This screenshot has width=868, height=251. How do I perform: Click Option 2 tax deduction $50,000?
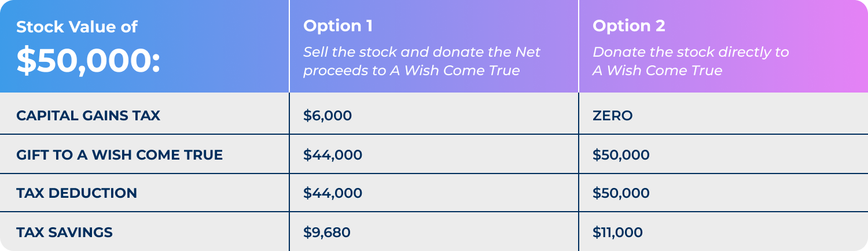[x=621, y=193]
